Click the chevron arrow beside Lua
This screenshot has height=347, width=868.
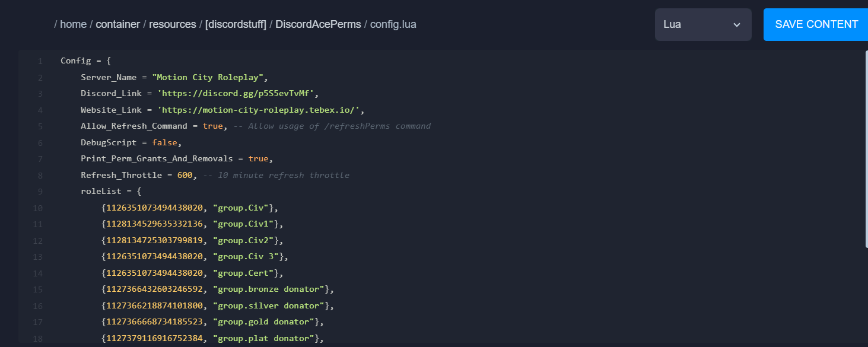tap(737, 25)
